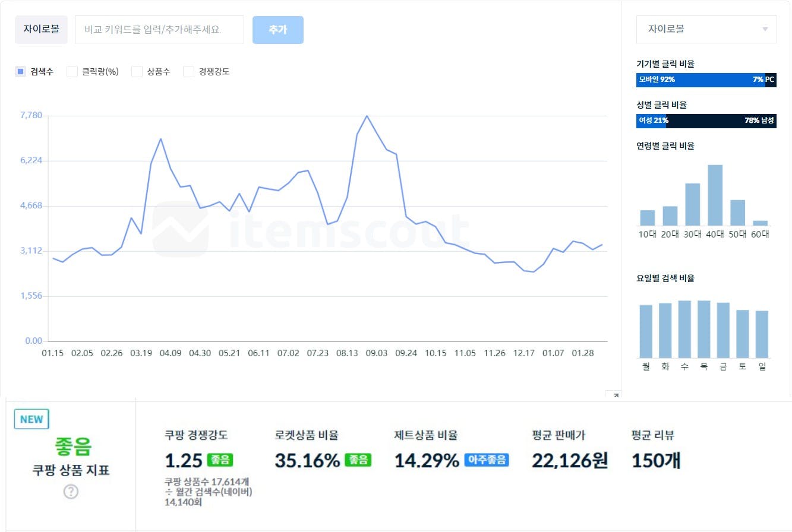The height and width of the screenshot is (532, 792).
Task: Click the 일 weekday bar
Action: pyautogui.click(x=762, y=334)
